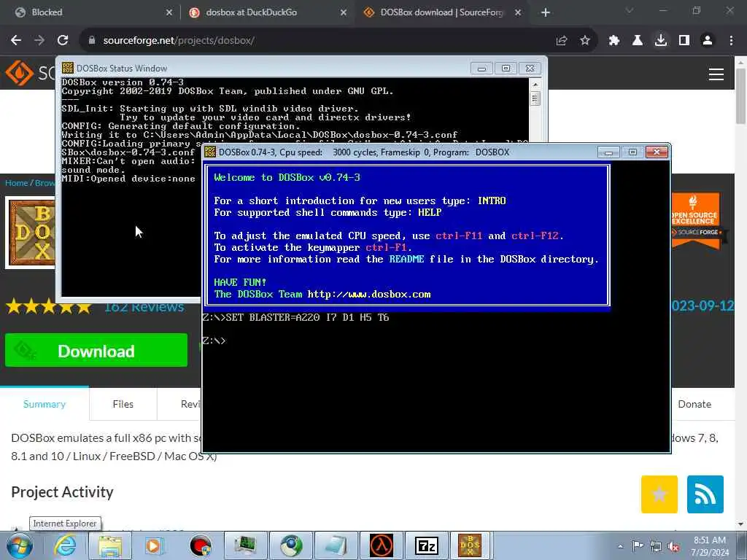Open the Chromium browser taskbar icon
747x560 pixels.
291,545
